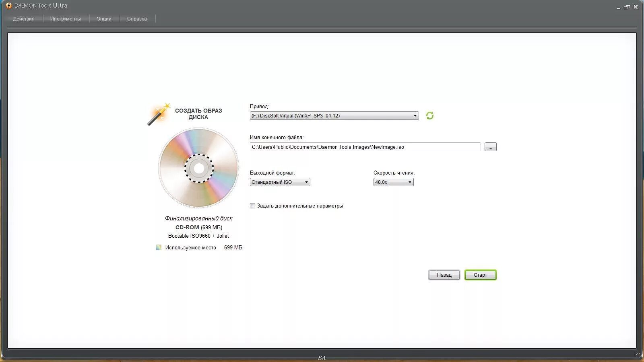Click 'Bootable ISO9660 + Joliet' text
The width and height of the screenshot is (644, 362).
pos(198,236)
